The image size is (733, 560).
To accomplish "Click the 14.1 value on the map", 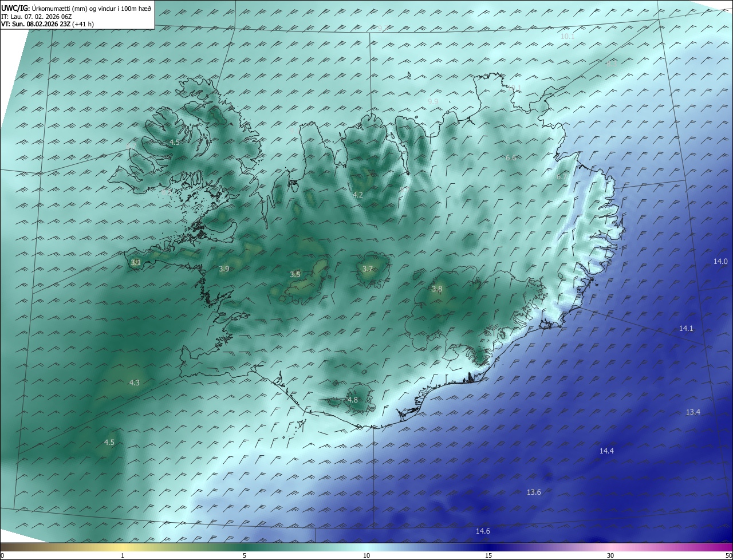I will (x=686, y=329).
